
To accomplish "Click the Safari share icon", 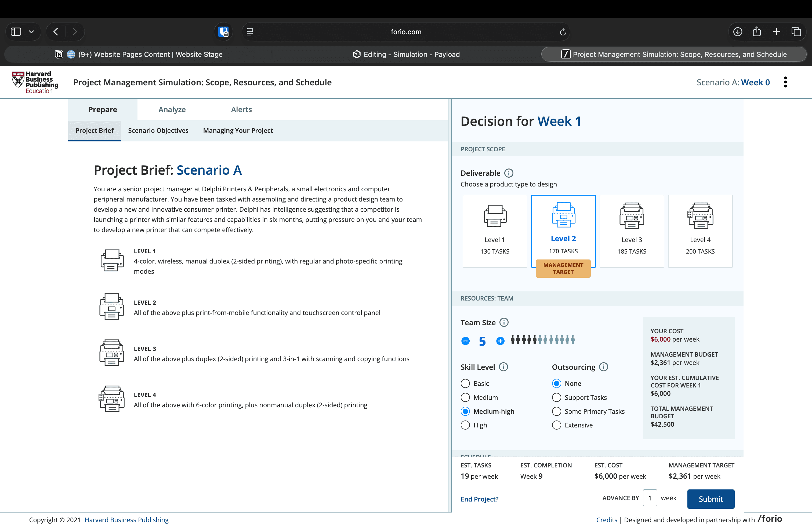I will coord(757,32).
